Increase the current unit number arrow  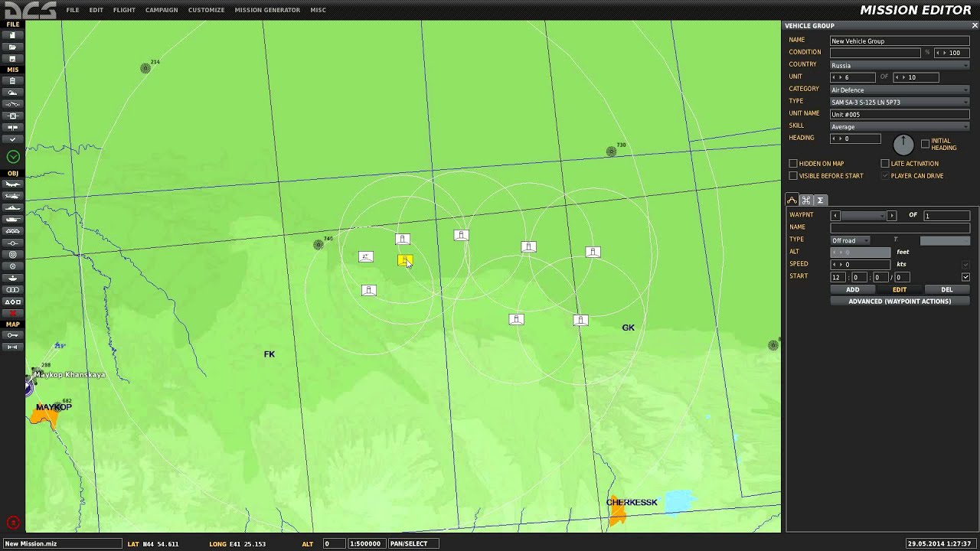coord(841,77)
